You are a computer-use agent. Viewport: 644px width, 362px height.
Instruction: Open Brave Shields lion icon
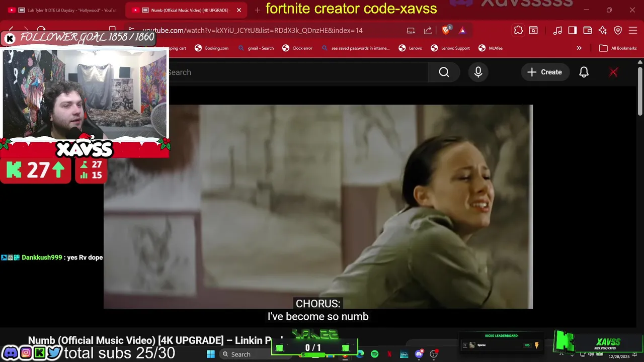coord(446,30)
